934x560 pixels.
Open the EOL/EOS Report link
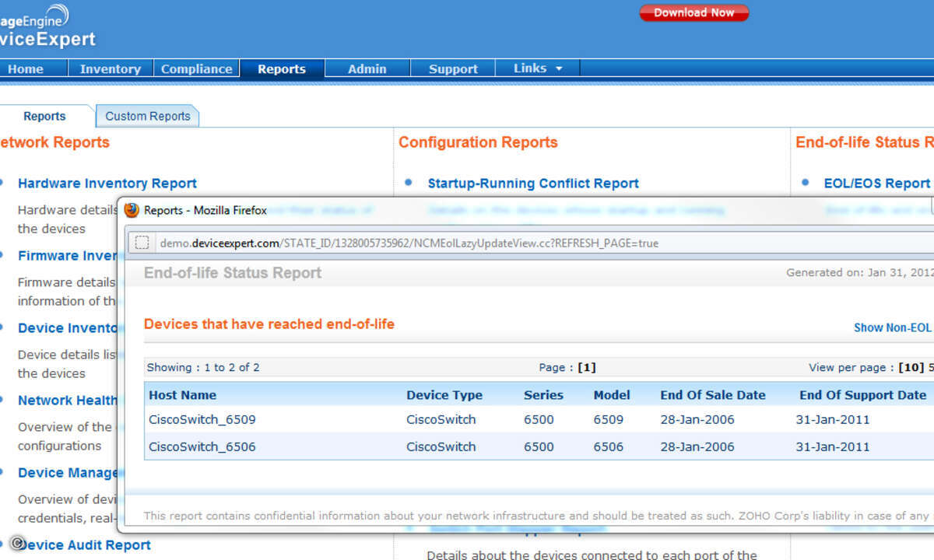(877, 184)
